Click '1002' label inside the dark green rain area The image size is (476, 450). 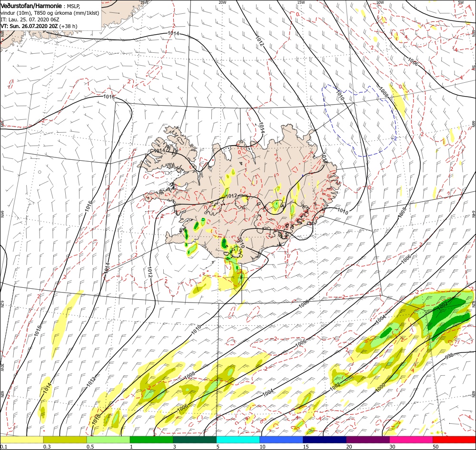click(442, 306)
